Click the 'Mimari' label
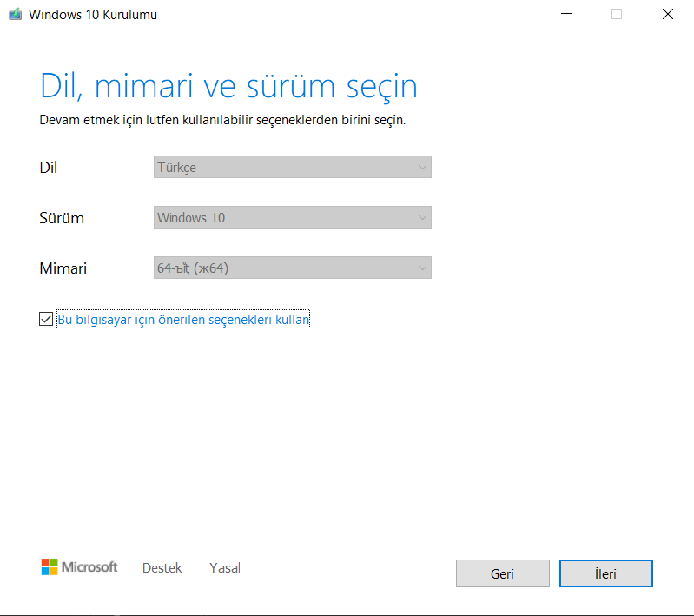The width and height of the screenshot is (694, 616). point(63,268)
